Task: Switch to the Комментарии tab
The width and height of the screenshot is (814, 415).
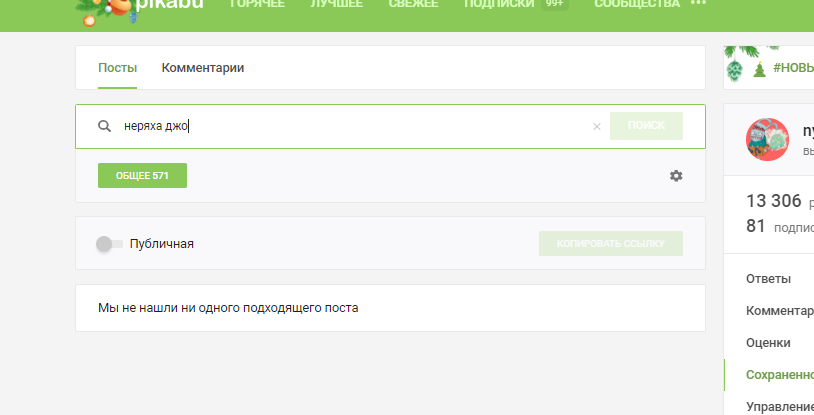Action: pyautogui.click(x=202, y=68)
